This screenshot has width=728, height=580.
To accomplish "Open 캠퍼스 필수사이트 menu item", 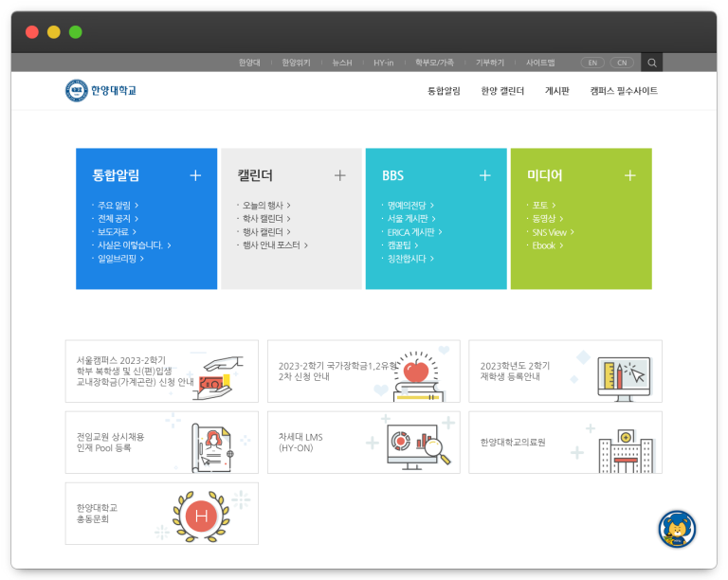I will 624,91.
